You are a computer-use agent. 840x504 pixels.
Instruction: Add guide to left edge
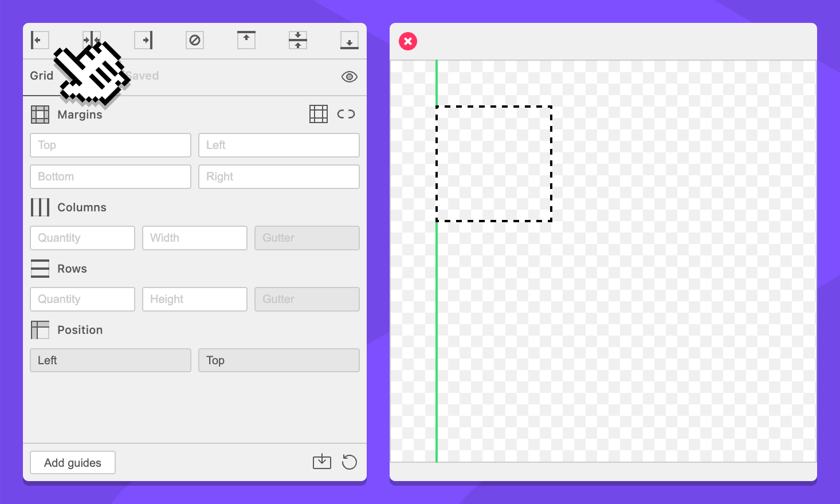pos(40,40)
